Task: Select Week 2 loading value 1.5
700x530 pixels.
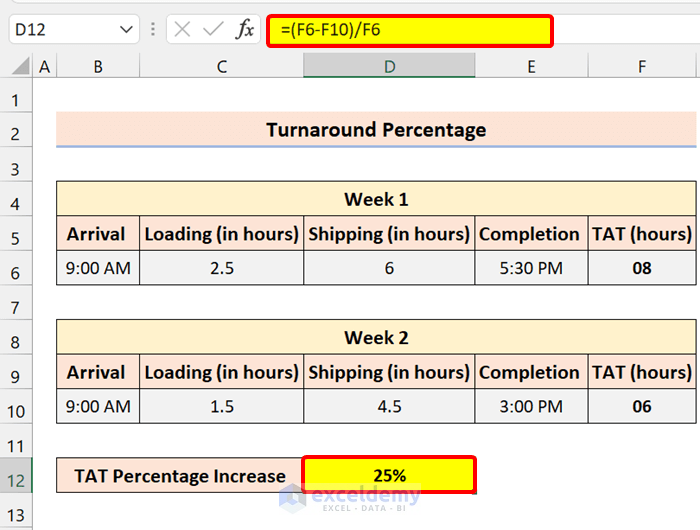Action: [x=221, y=406]
